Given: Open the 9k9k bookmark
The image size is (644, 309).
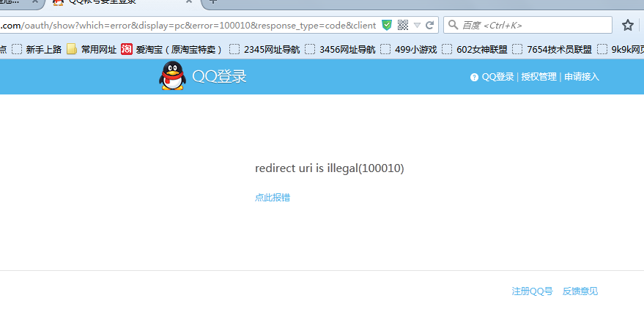Looking at the screenshot, I should tap(621, 50).
